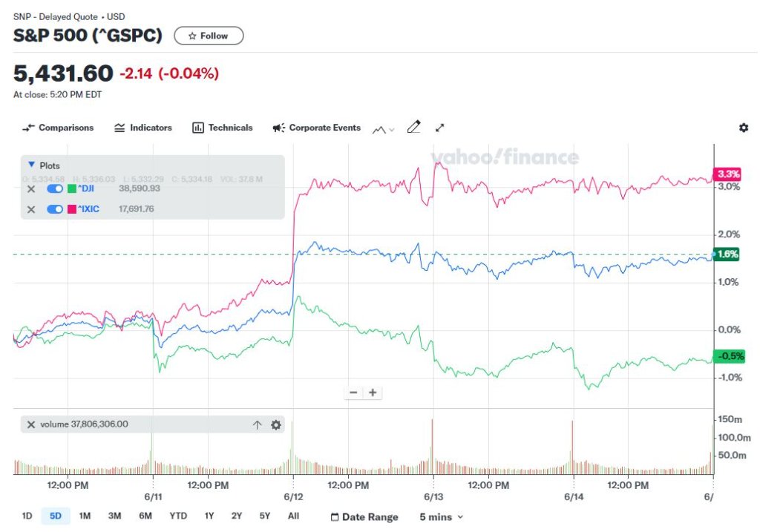Click the ^IXIC ticker label
This screenshot has width=760, height=532.
click(89, 209)
